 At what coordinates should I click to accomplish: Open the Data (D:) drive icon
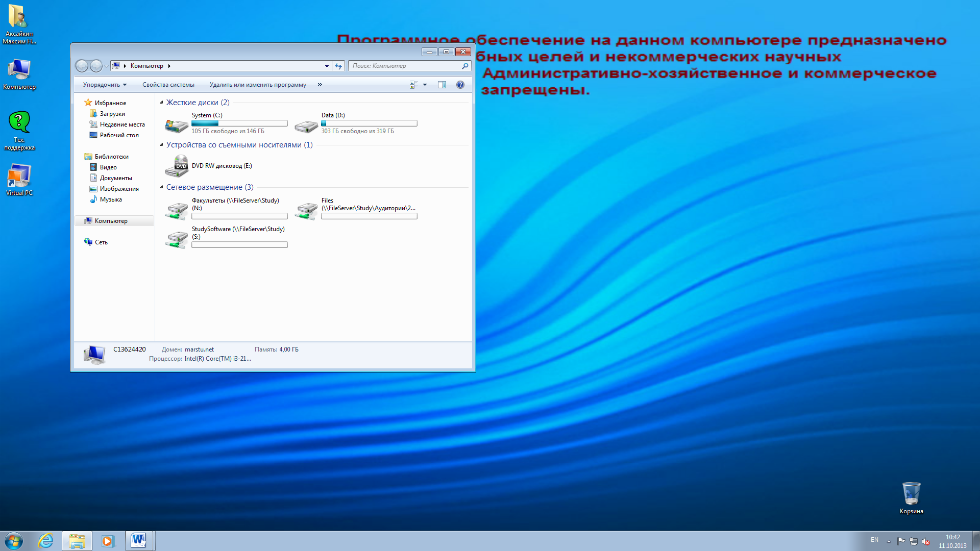[x=306, y=126]
